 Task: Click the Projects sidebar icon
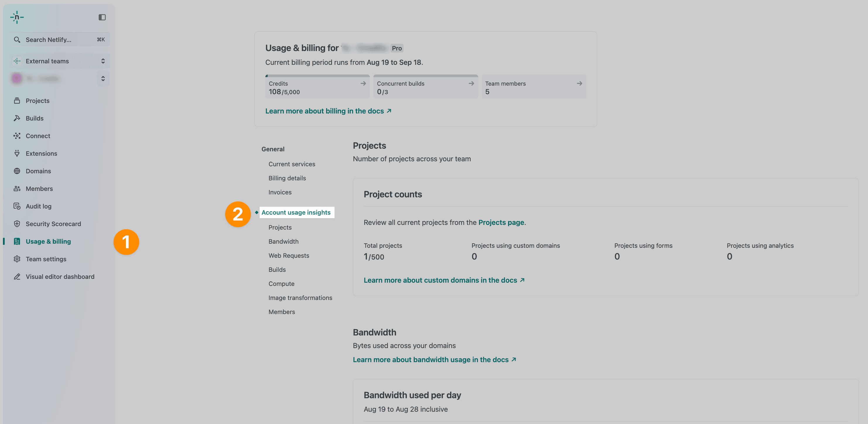(x=17, y=101)
